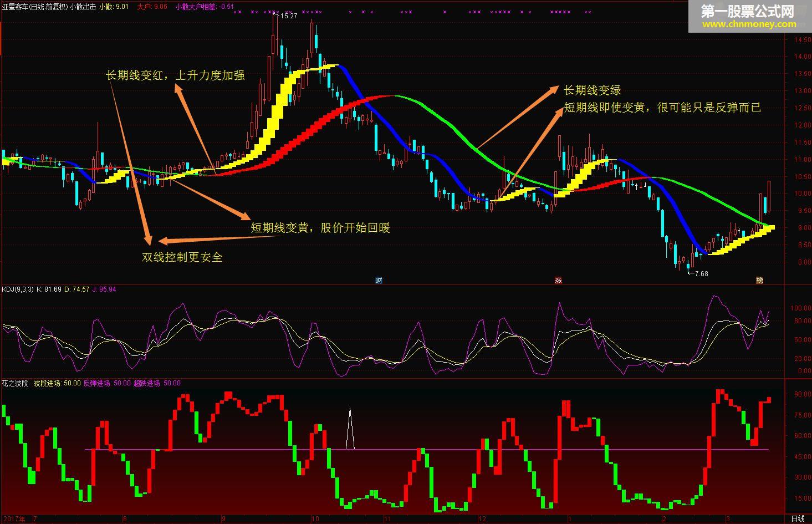Click the 45.00 label on the 花之波段 axis
The width and height of the screenshot is (812, 524).
(803, 457)
